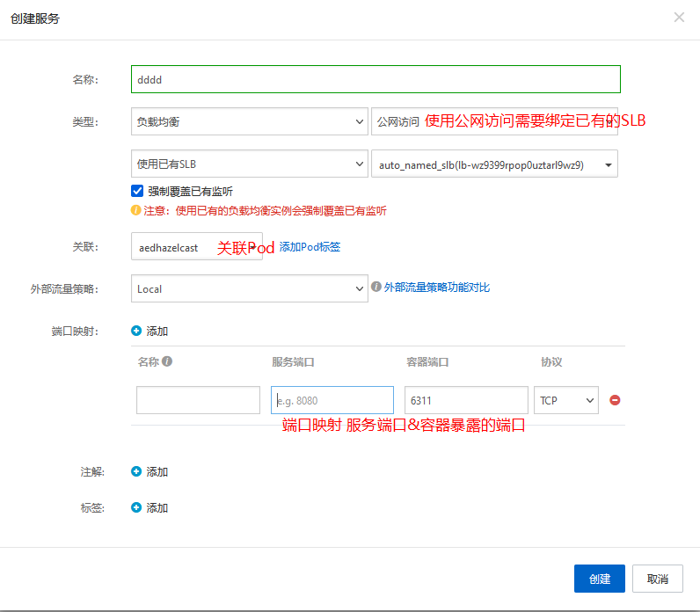Toggle the 强制覆盖已有监听 checkbox
The height and width of the screenshot is (612, 700).
pos(137,191)
